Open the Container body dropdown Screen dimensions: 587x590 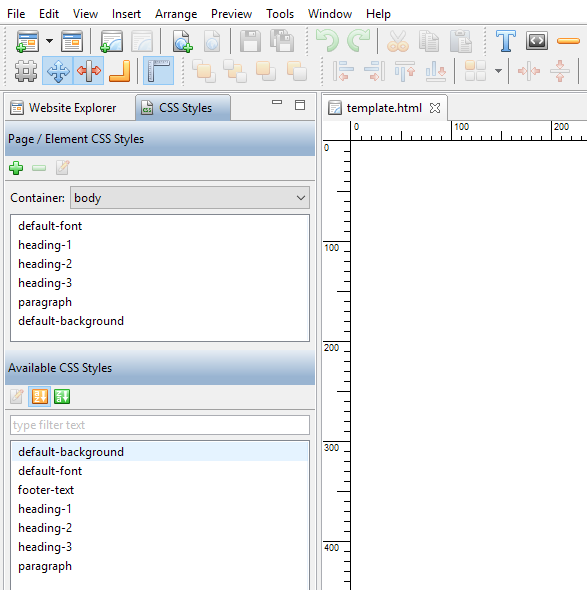pyautogui.click(x=190, y=198)
